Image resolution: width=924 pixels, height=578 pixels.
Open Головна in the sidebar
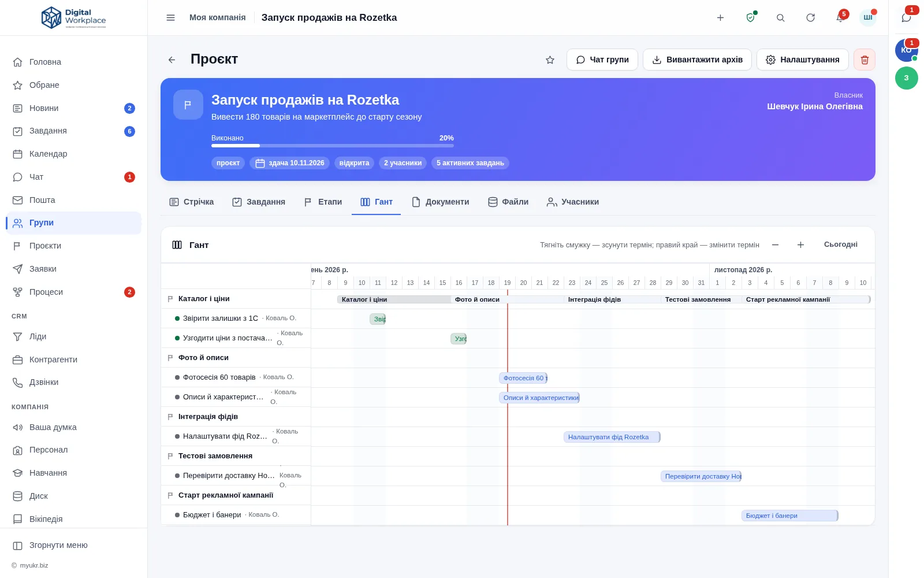(74, 62)
